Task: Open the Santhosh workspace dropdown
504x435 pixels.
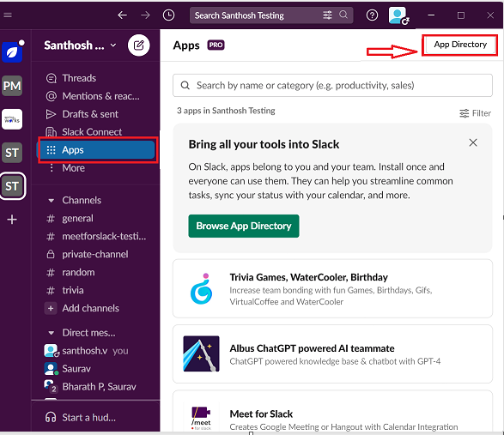Action: pos(80,45)
